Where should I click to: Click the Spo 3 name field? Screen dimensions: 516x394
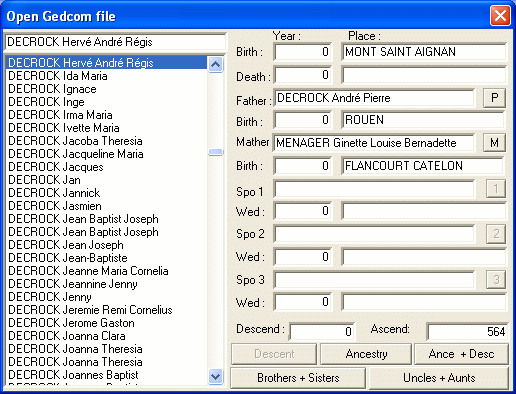click(374, 280)
